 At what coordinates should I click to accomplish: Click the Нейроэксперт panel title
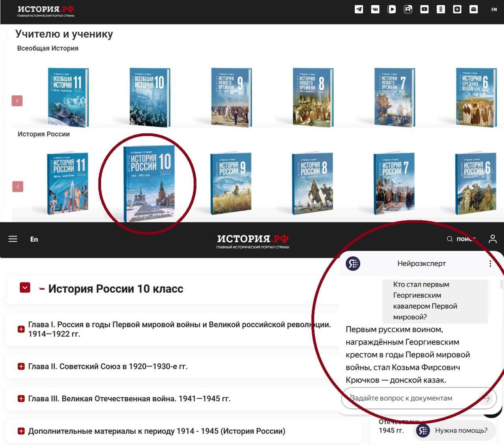[421, 264]
